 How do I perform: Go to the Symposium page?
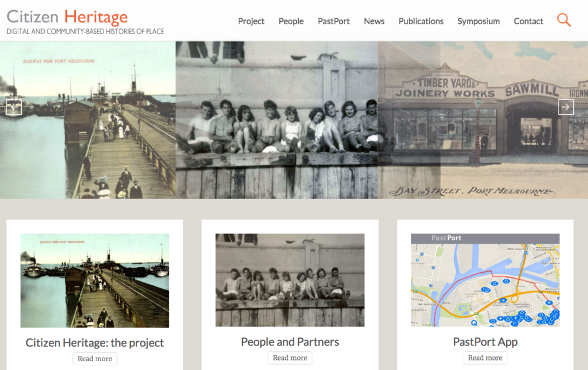tap(479, 21)
